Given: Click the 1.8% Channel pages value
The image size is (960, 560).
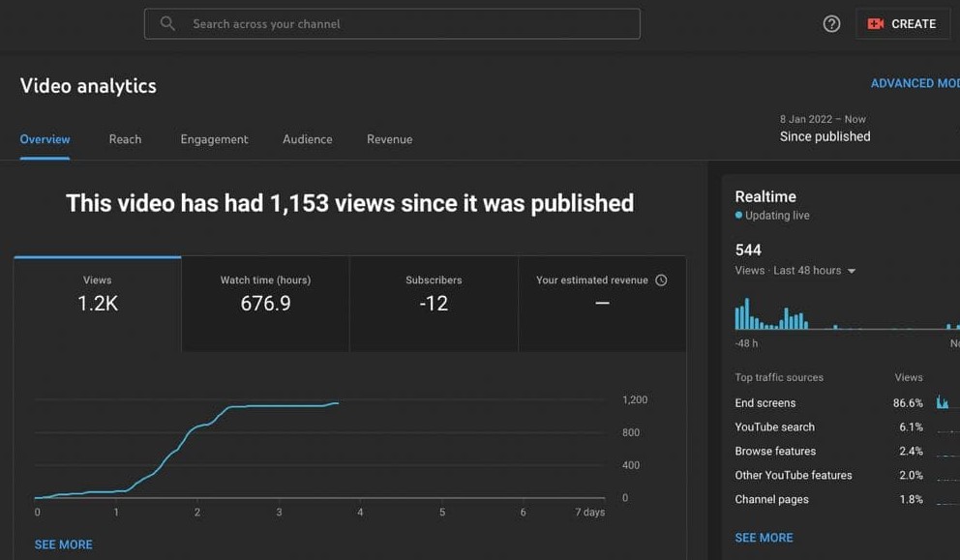Looking at the screenshot, I should pos(911,499).
